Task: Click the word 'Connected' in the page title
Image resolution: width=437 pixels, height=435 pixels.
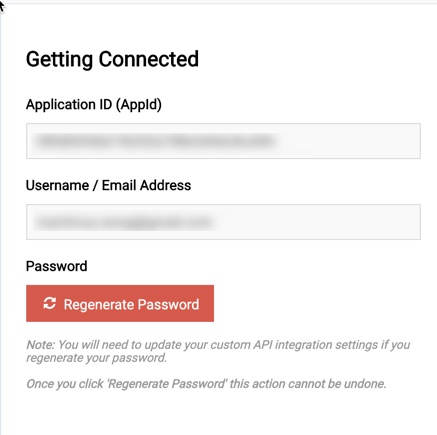Action: pyautogui.click(x=149, y=59)
